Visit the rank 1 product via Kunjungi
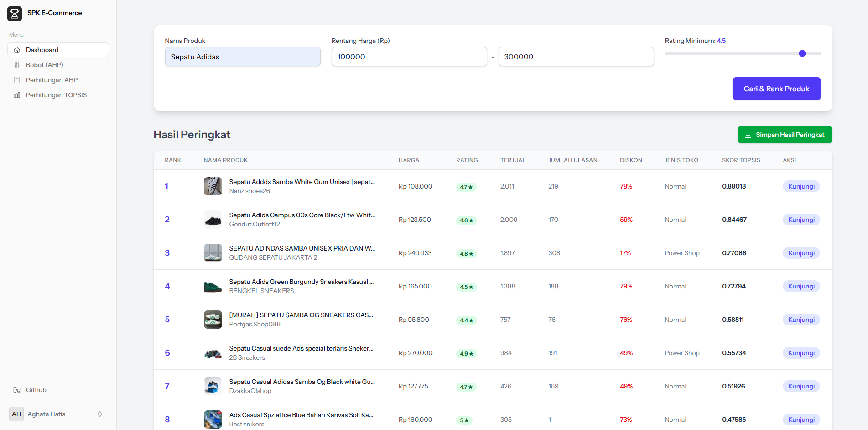868x430 pixels. click(801, 186)
